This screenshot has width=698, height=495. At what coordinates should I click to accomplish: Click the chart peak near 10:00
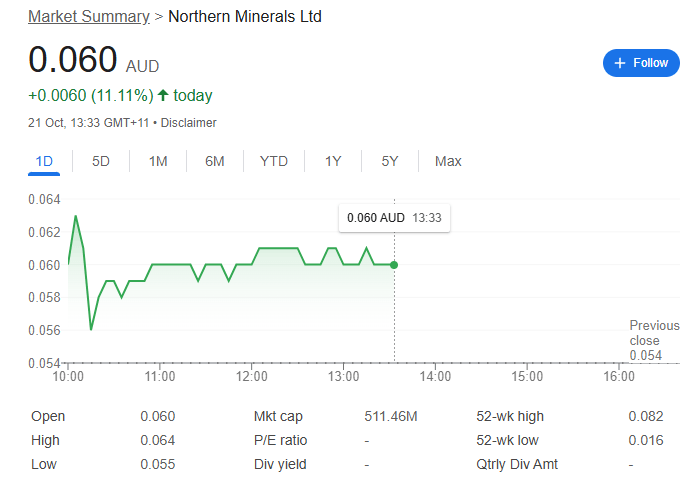coord(75,216)
